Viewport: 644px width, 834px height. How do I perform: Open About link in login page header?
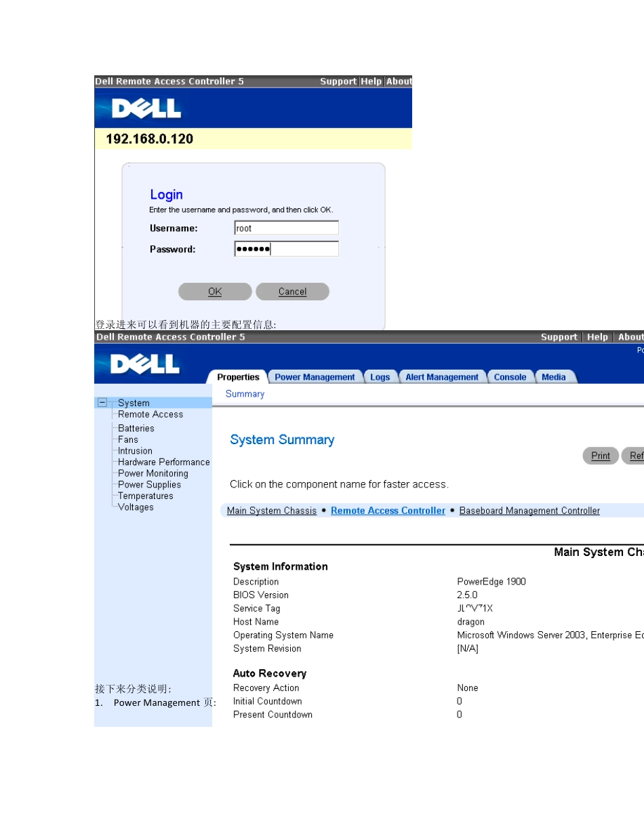[x=399, y=81]
